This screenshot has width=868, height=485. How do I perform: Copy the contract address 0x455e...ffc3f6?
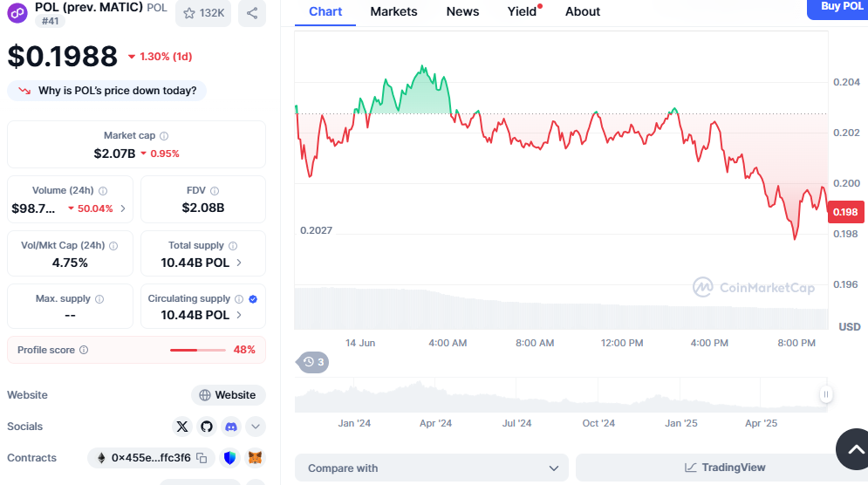[202, 458]
